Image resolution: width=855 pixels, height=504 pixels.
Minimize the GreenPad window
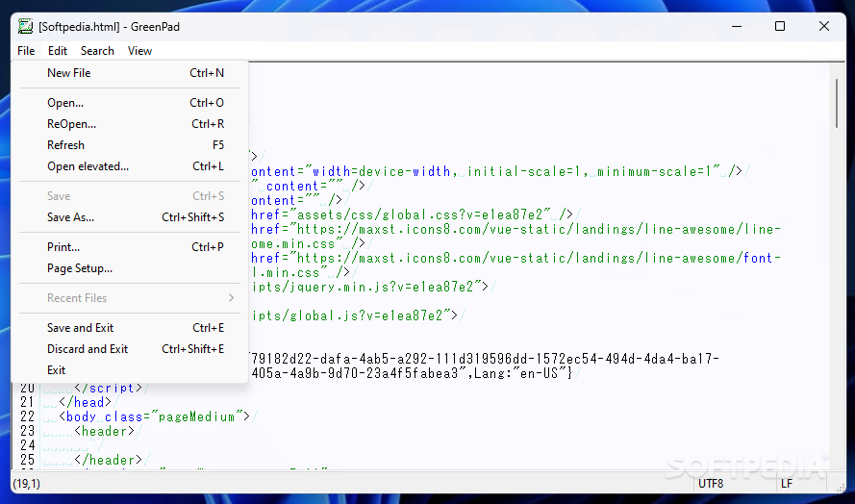pos(737,26)
